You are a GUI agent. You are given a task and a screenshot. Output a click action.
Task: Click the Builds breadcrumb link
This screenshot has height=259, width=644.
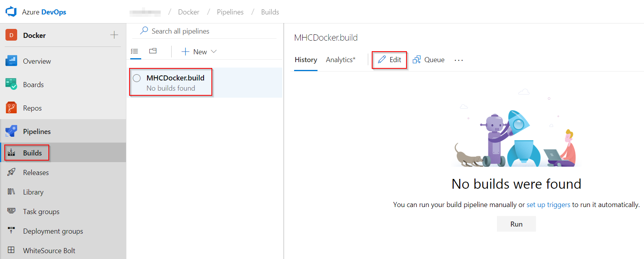point(270,12)
